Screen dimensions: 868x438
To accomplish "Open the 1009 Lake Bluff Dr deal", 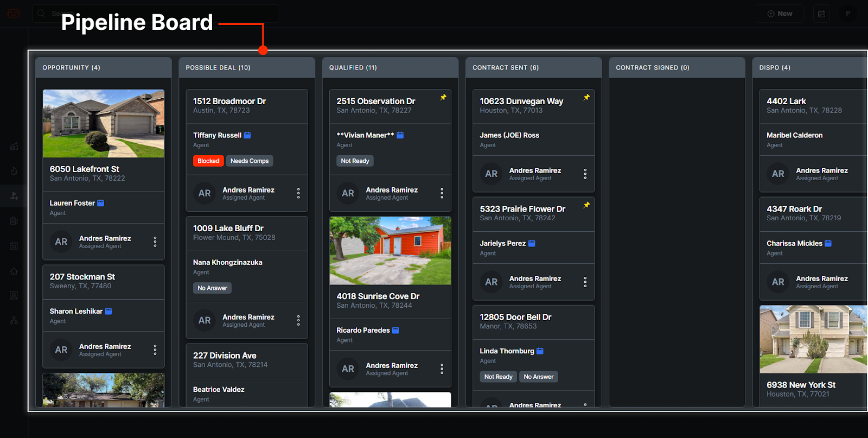I will [228, 228].
